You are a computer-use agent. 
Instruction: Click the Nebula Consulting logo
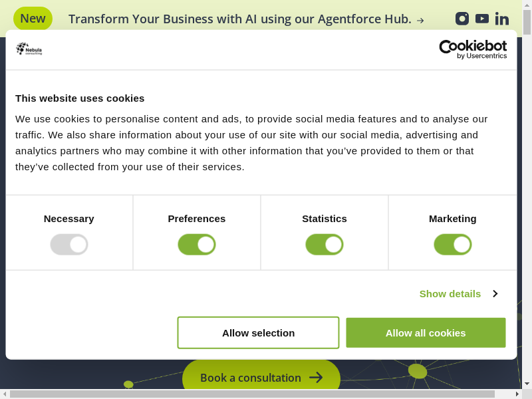[29, 49]
